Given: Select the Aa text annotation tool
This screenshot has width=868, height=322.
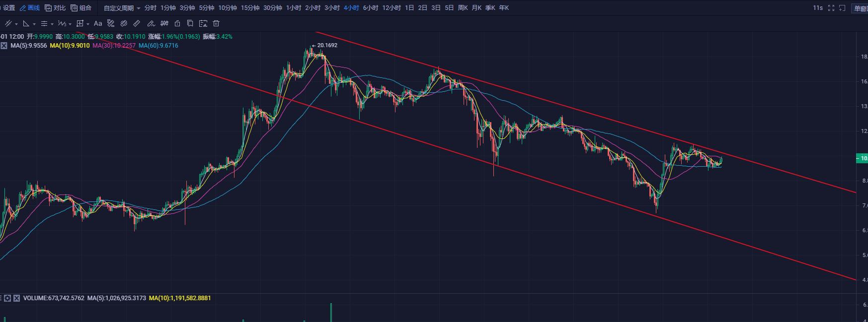Looking at the screenshot, I should 98,23.
